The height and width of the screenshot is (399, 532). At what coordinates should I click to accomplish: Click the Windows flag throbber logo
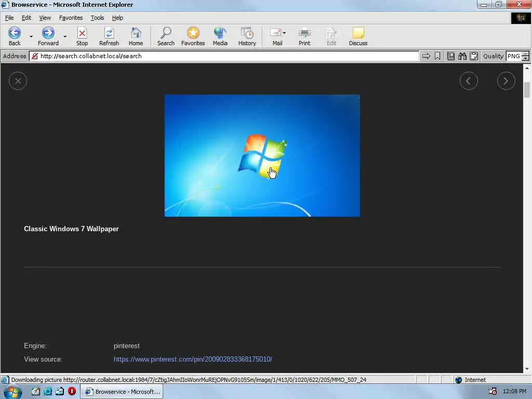521,18
